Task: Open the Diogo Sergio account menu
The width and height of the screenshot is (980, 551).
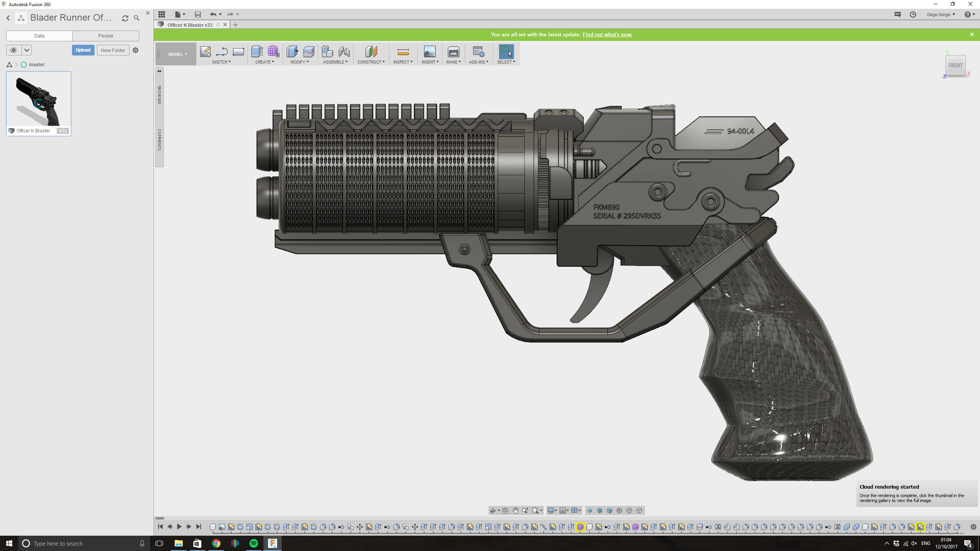Action: pos(941,15)
